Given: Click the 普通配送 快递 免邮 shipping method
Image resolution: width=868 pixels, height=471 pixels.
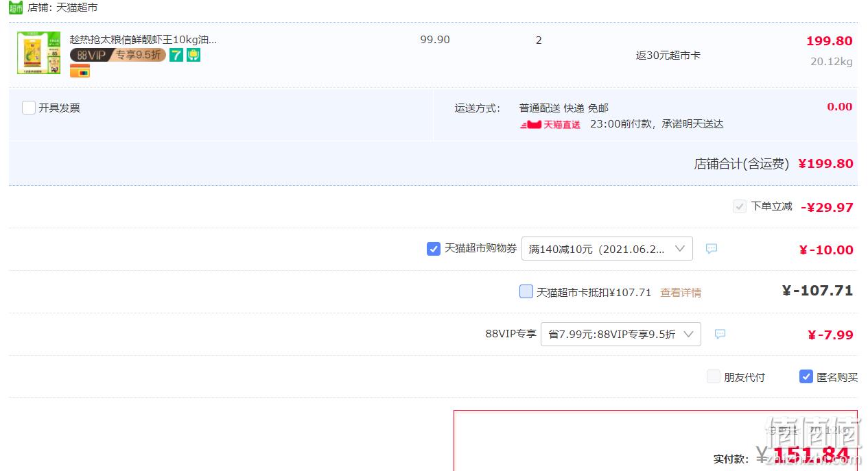Looking at the screenshot, I should pyautogui.click(x=564, y=108).
